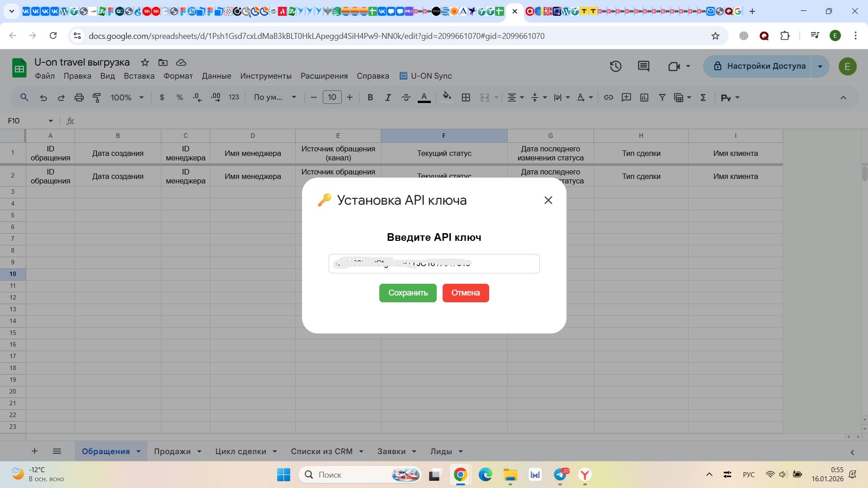
Task: Expand the Обращения sheet tab arrow
Action: [x=138, y=451]
